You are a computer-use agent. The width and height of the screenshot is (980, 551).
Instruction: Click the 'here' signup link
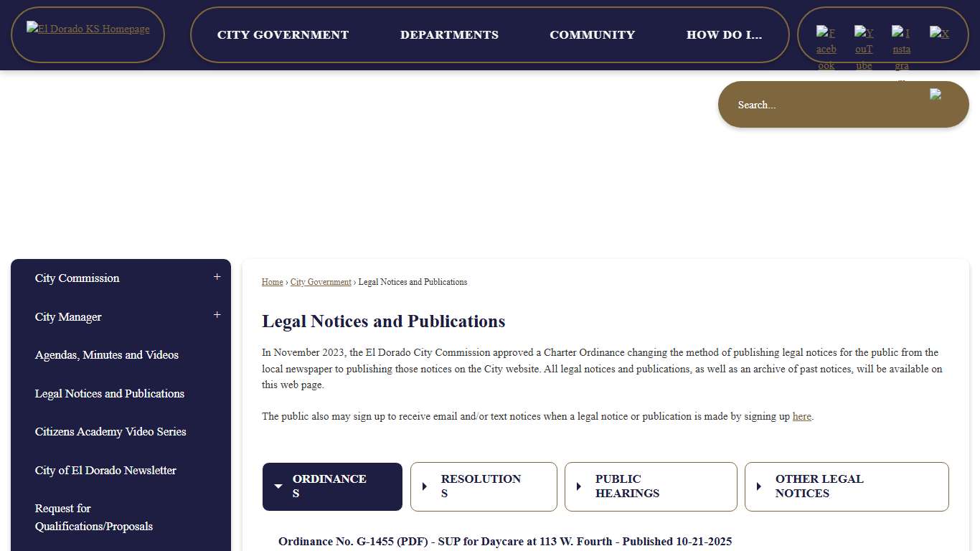click(x=801, y=416)
